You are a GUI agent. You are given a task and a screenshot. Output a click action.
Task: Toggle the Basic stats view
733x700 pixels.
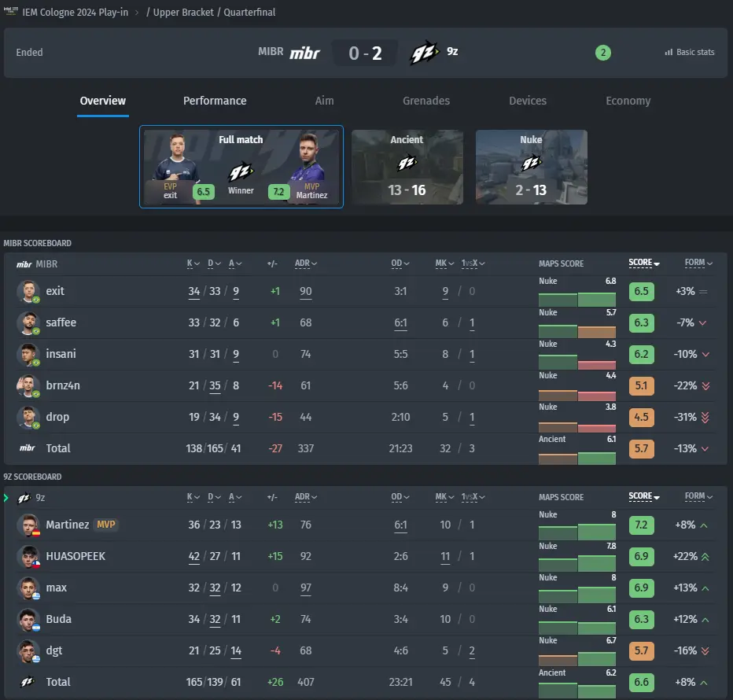point(690,53)
